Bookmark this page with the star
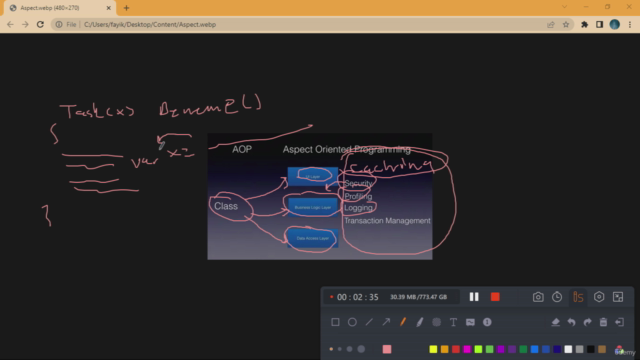Viewport: 640px width, 360px height. click(x=566, y=24)
